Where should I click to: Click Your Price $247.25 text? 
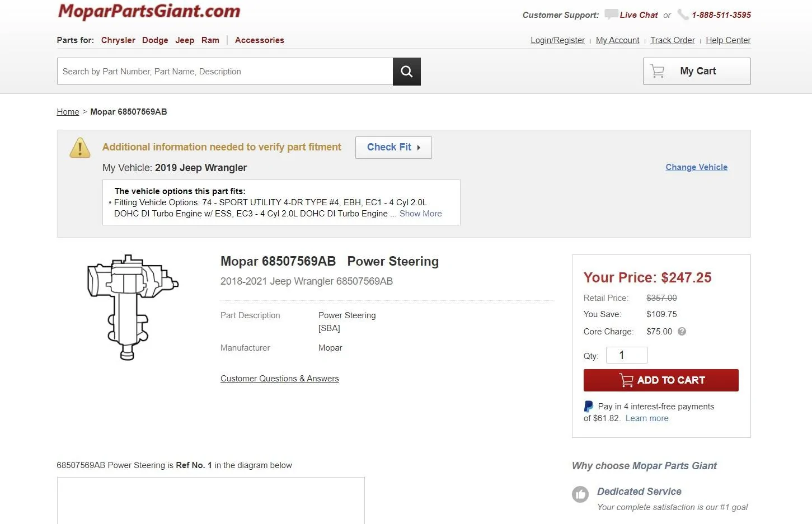[x=647, y=278]
